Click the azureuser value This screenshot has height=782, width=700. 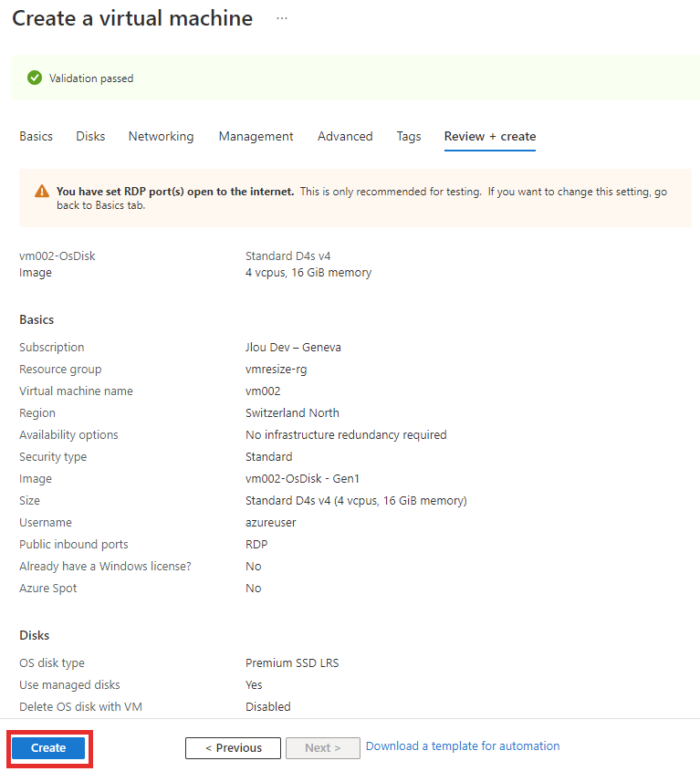pos(270,523)
